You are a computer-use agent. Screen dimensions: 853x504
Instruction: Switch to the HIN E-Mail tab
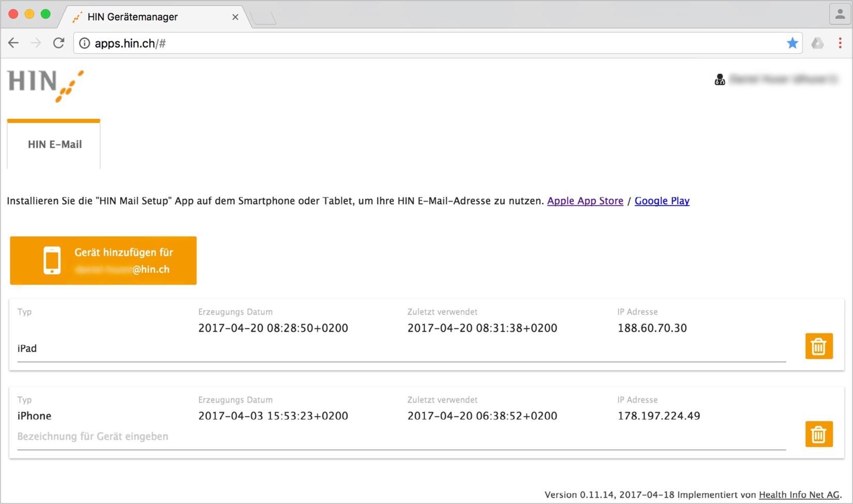click(x=54, y=144)
